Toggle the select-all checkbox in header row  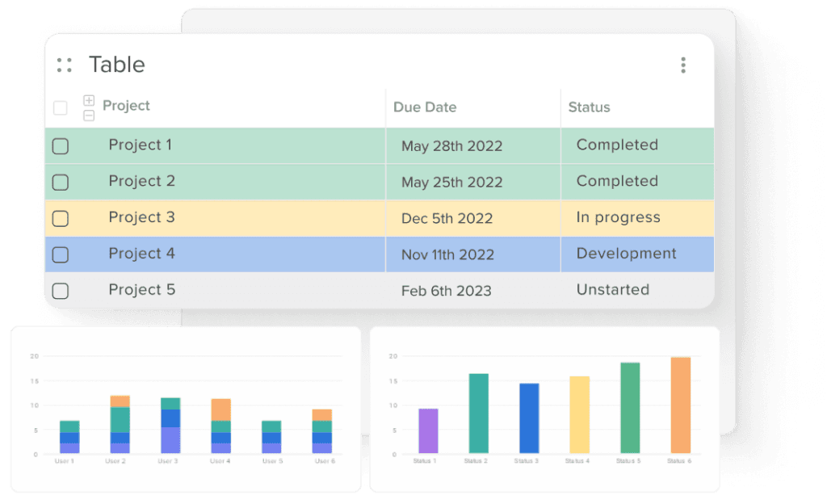(61, 108)
